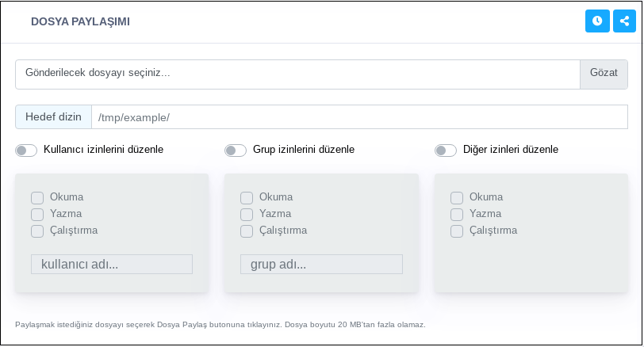Turn on Diğer izinleri düzenle switch

(446, 150)
